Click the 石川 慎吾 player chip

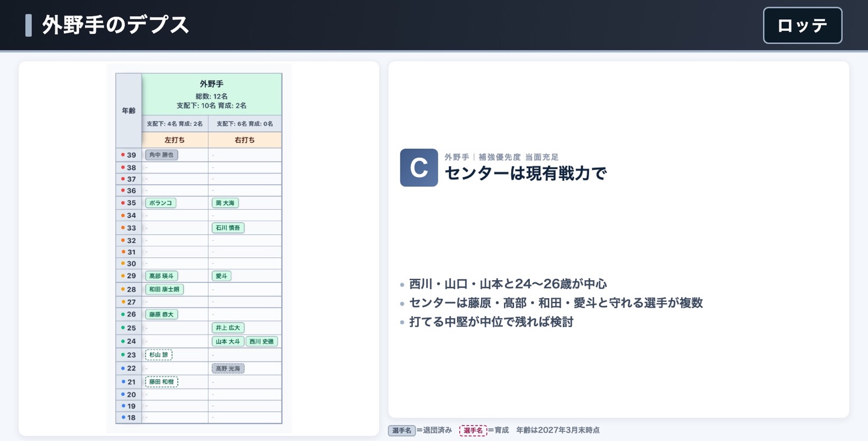point(228,228)
